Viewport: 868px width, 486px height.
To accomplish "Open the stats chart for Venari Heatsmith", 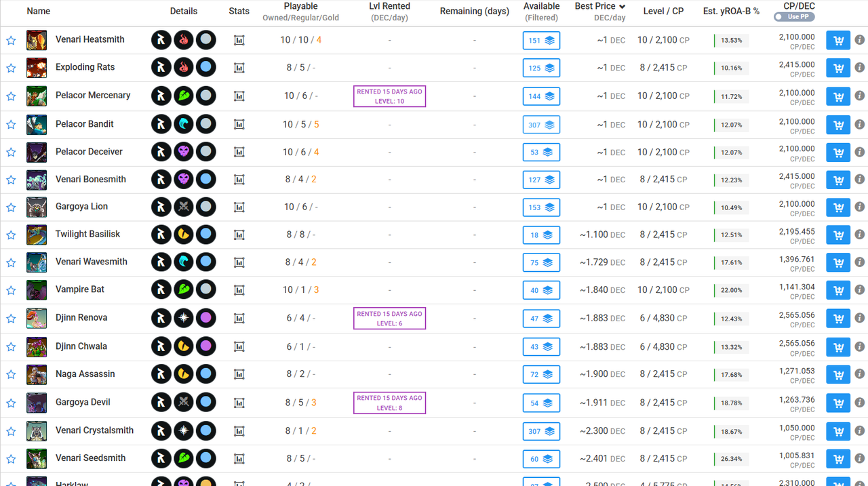I will 239,41.
